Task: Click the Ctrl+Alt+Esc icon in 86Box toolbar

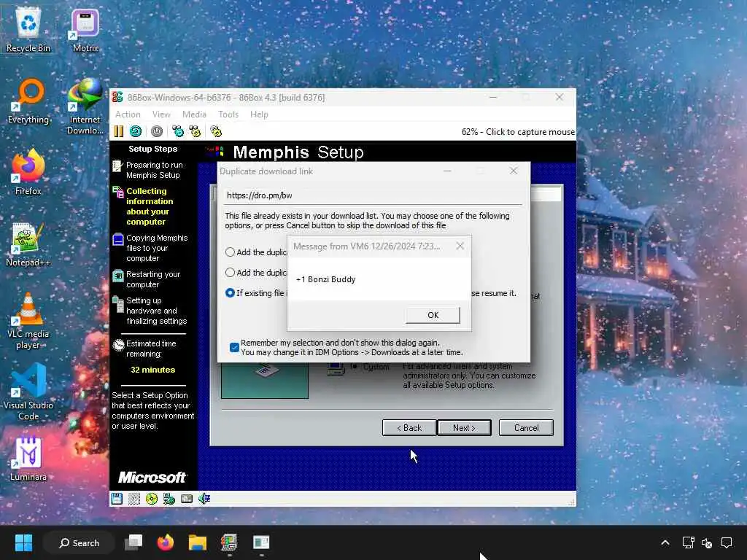Action: click(195, 131)
